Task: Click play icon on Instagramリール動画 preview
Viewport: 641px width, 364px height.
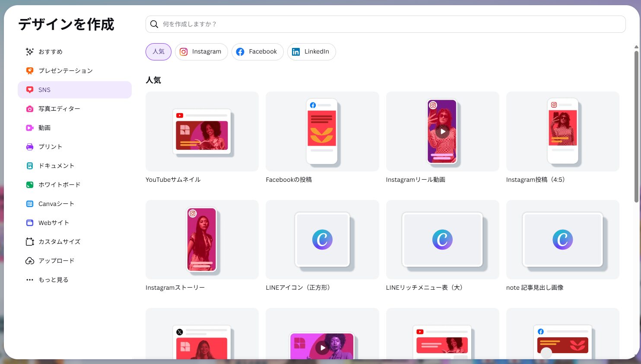Action: click(442, 132)
